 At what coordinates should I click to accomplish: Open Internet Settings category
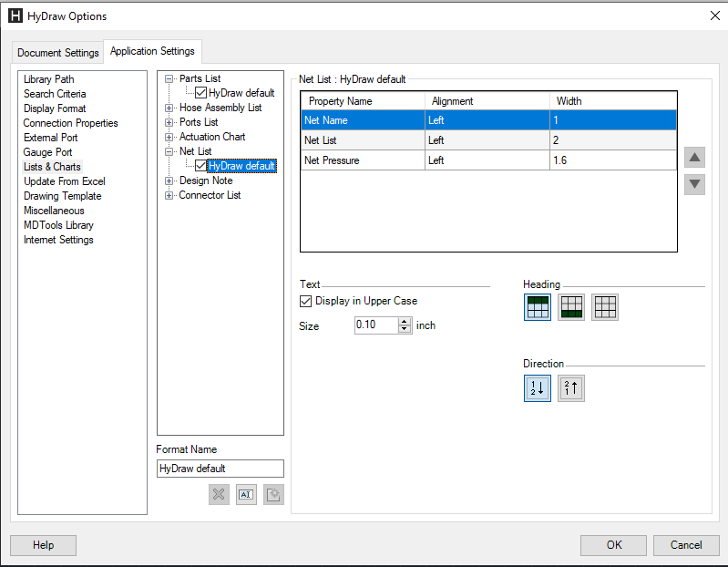pyautogui.click(x=58, y=240)
